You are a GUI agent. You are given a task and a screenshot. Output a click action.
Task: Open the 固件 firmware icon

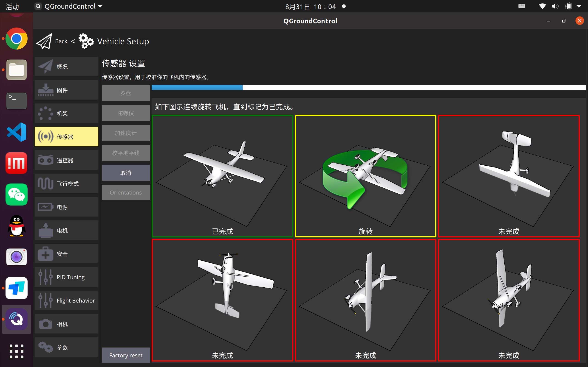[45, 90]
